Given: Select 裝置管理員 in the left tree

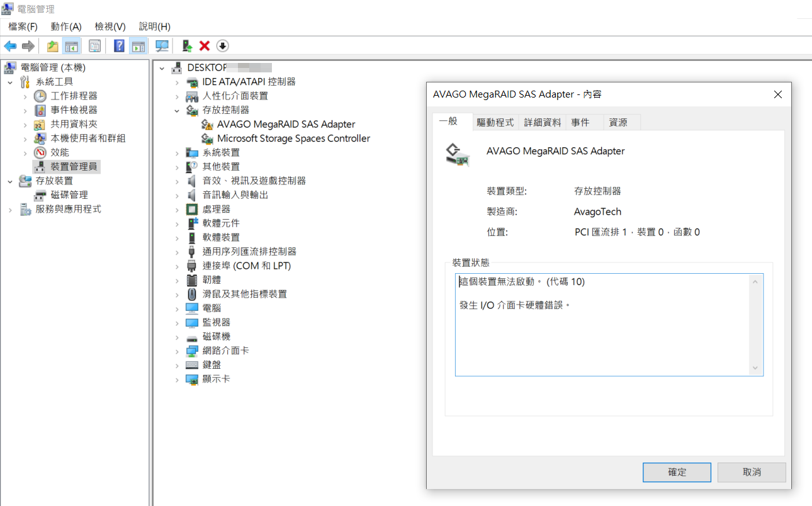Looking at the screenshot, I should click(74, 167).
